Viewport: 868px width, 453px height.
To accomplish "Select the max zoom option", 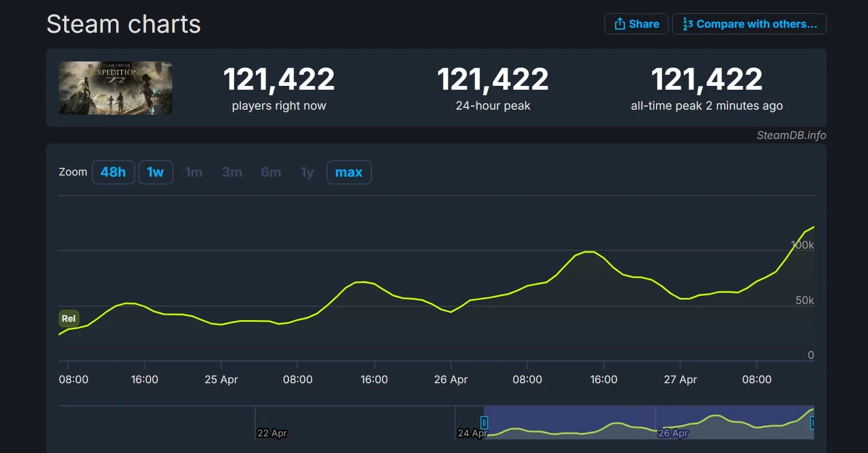I will click(x=349, y=172).
